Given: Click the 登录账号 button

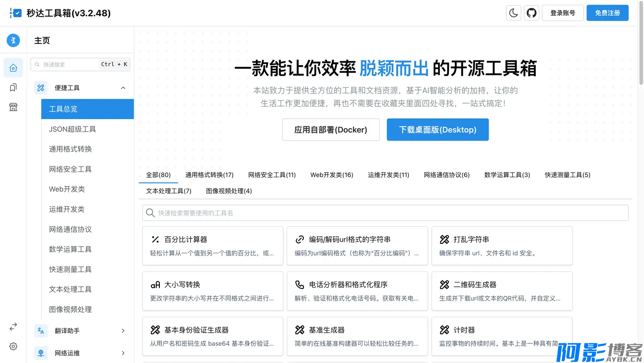Looking at the screenshot, I should [563, 13].
